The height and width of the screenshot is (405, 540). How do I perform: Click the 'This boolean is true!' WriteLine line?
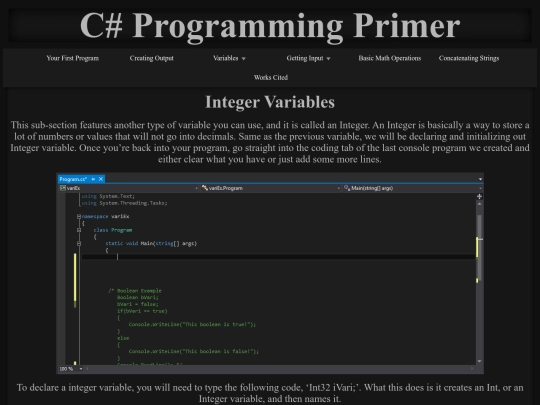192,324
